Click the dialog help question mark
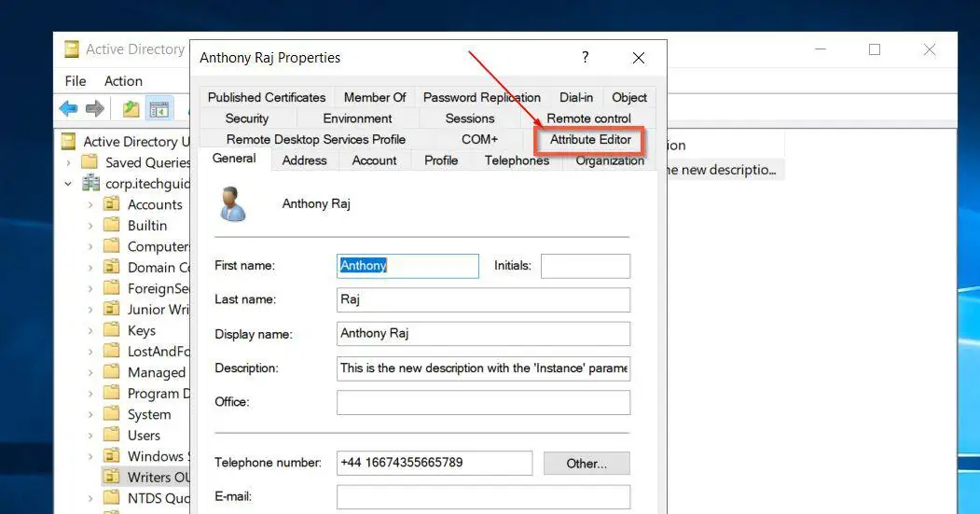The width and height of the screenshot is (980, 514). [x=585, y=58]
